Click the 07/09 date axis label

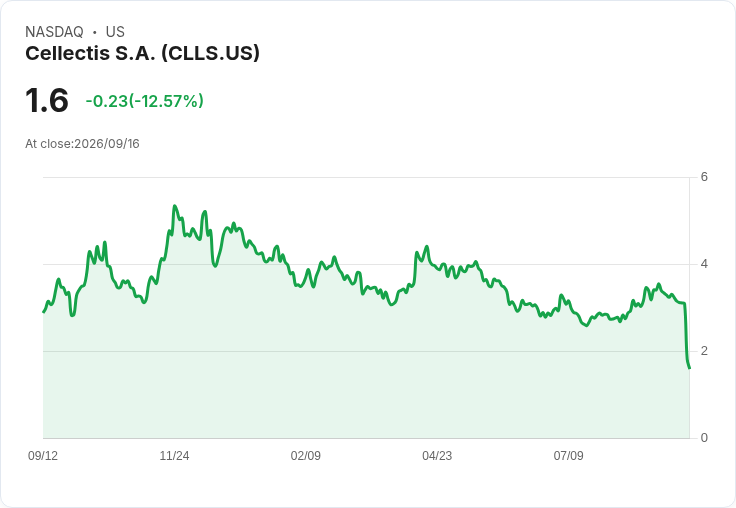(568, 455)
